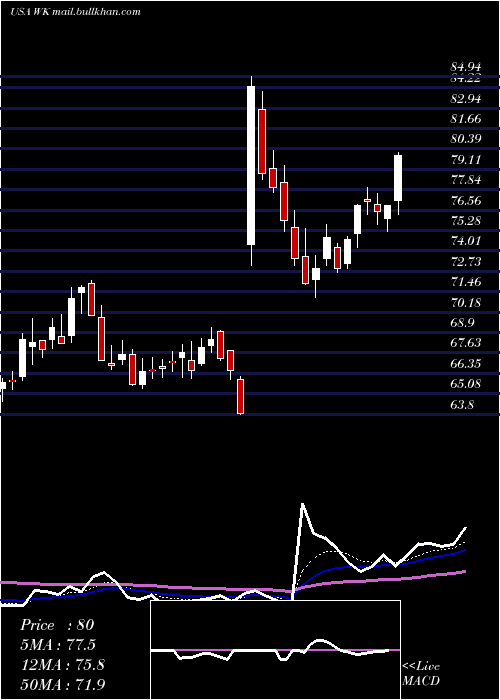The height and width of the screenshot is (700, 500).
Task: Click the 68.9 price axis label
Action: (463, 323)
